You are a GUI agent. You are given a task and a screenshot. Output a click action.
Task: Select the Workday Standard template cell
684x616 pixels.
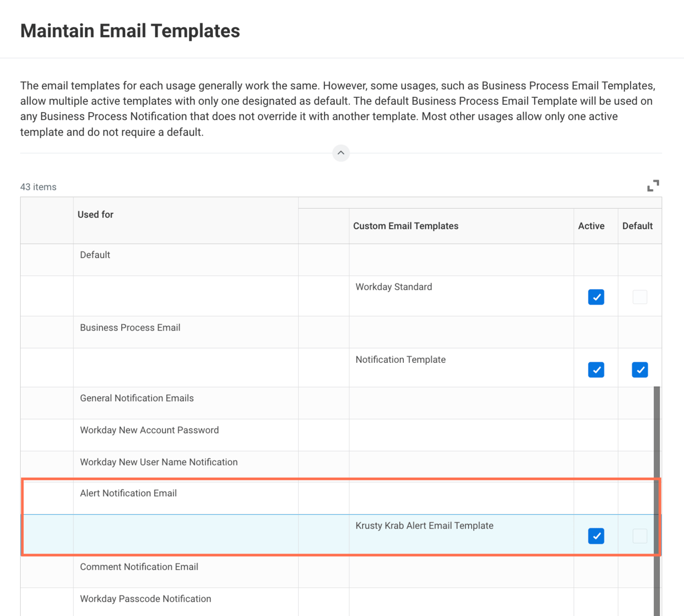[x=394, y=287]
